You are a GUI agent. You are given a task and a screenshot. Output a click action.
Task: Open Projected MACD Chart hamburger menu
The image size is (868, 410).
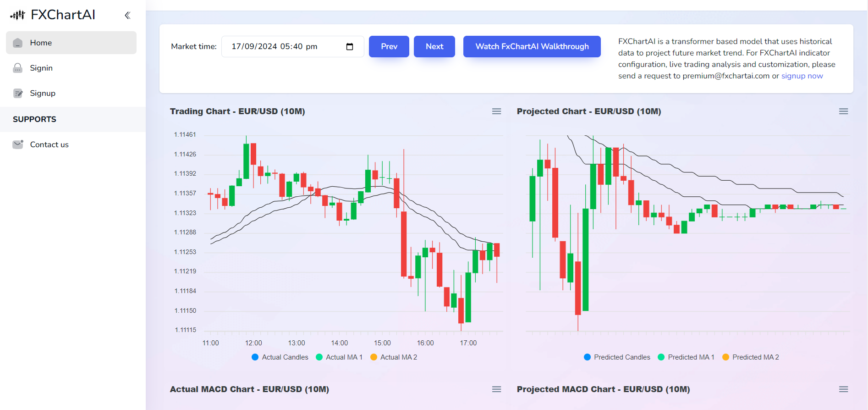843,389
